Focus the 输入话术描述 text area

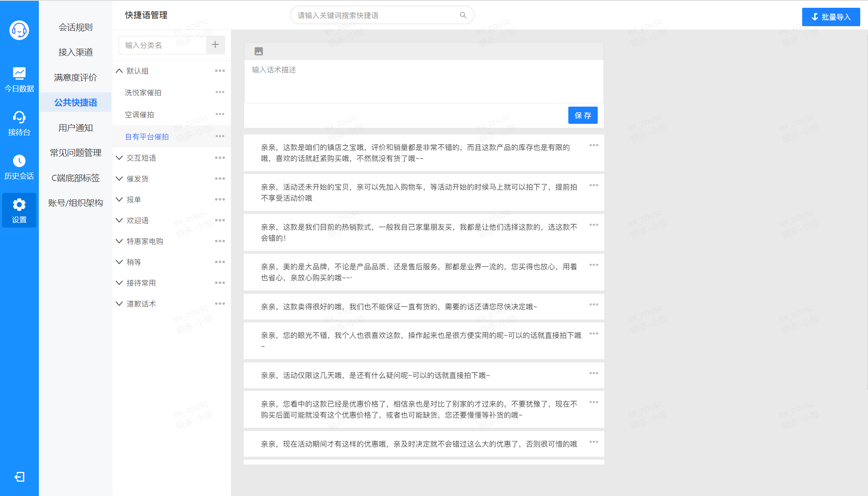[x=424, y=81]
